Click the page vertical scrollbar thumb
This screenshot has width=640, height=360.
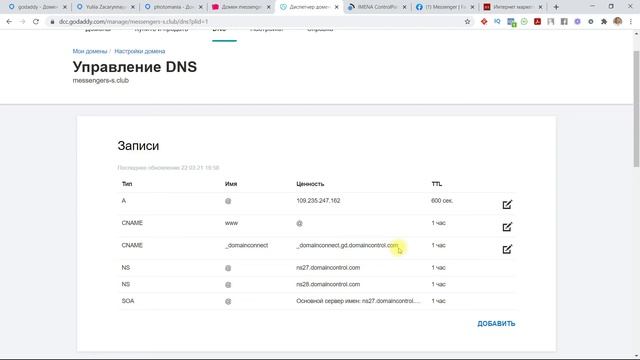coord(636,108)
